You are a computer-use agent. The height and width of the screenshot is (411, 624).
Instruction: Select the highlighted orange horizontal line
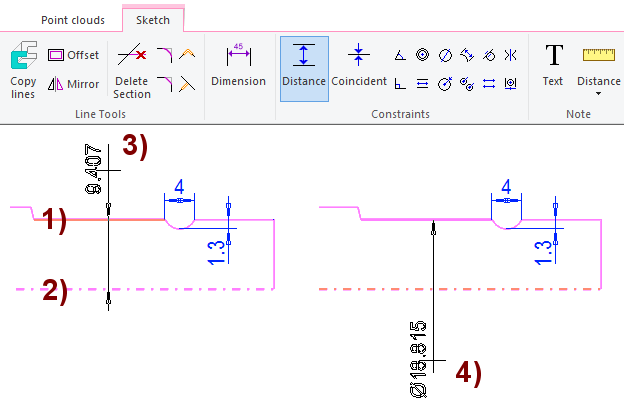pyautogui.click(x=99, y=219)
